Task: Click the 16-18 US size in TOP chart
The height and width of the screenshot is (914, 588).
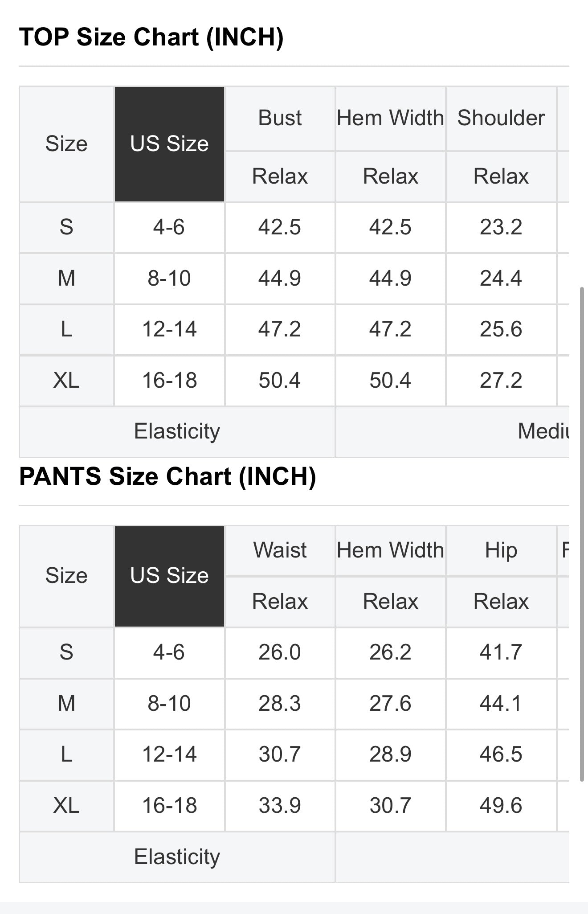Action: (x=169, y=381)
